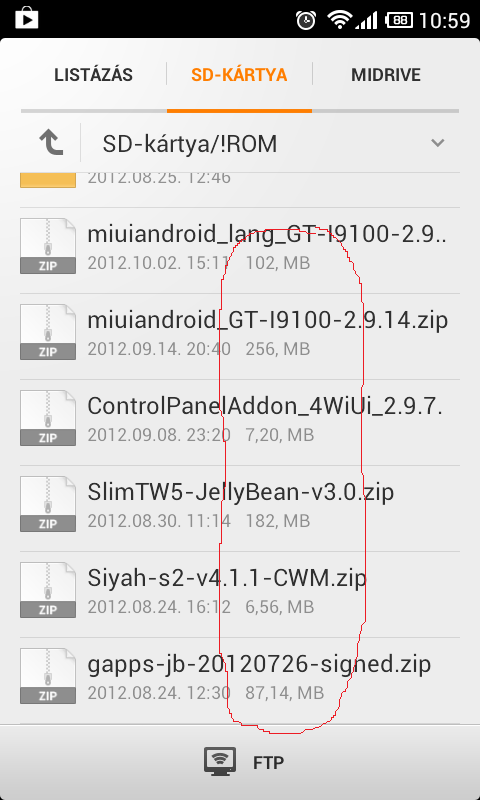Tap ZIP icon of SlimTW5-JellyBean-v3.0.zip
Viewport: 480px width, 800px height.
pos(48,504)
